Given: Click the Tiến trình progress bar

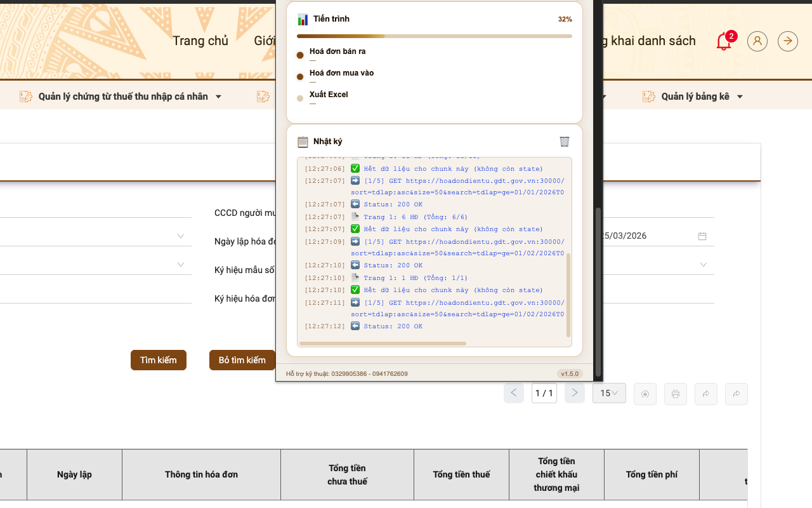Looking at the screenshot, I should (435, 36).
